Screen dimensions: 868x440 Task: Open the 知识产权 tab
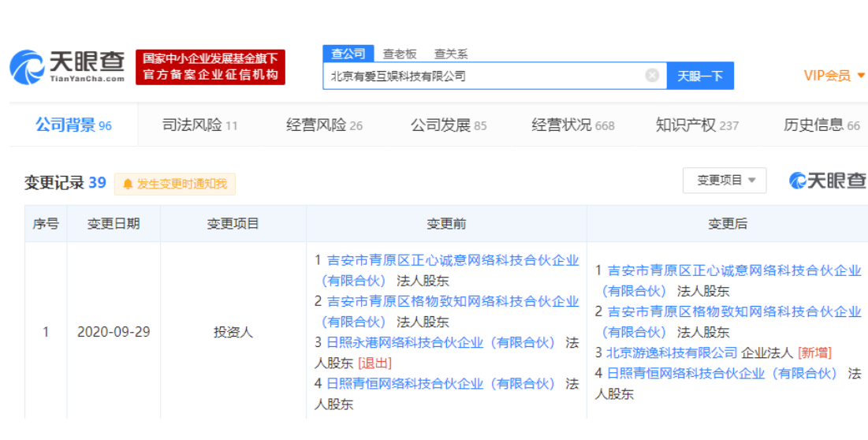(x=697, y=125)
